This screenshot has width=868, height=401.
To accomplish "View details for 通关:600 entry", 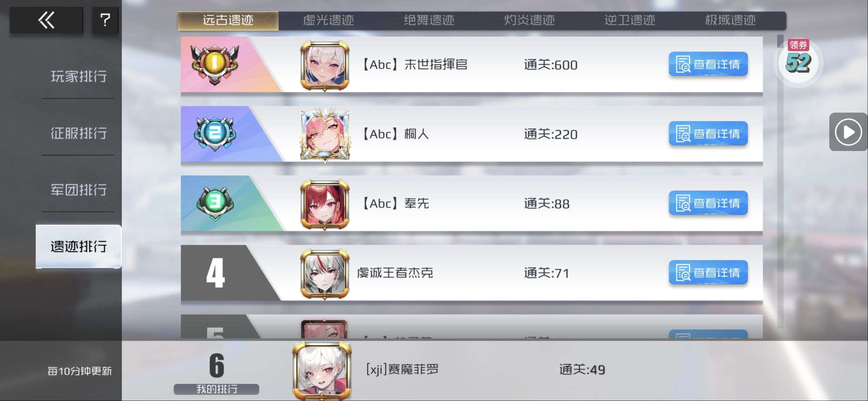I will pos(708,64).
